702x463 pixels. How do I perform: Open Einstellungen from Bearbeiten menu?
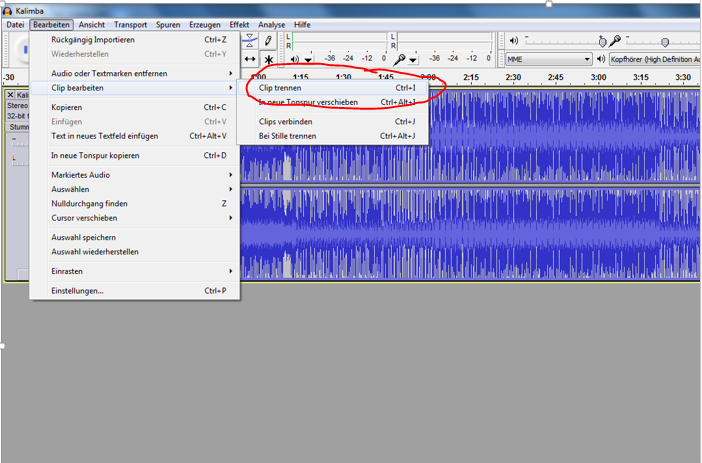point(77,291)
